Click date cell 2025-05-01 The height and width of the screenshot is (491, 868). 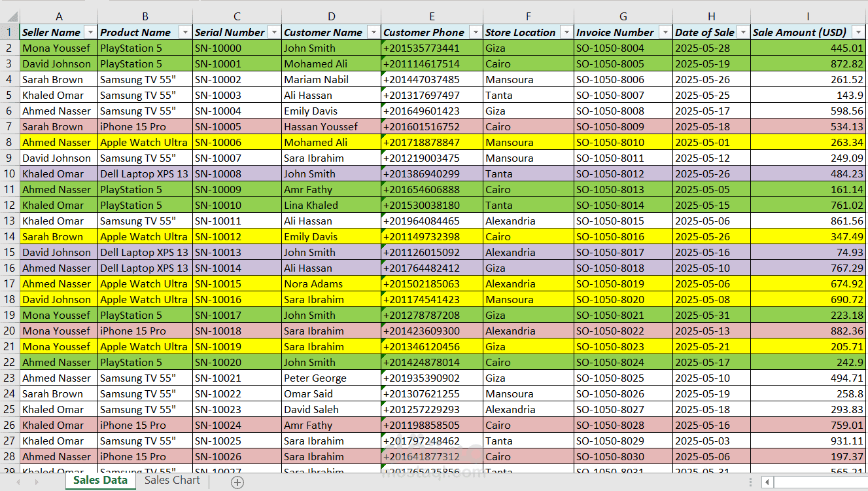[712, 142]
